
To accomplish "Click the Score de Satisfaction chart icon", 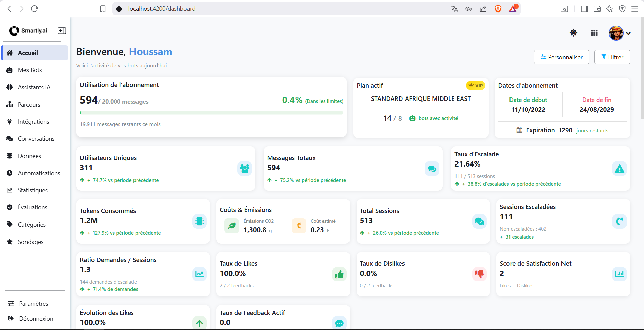I will (x=619, y=274).
